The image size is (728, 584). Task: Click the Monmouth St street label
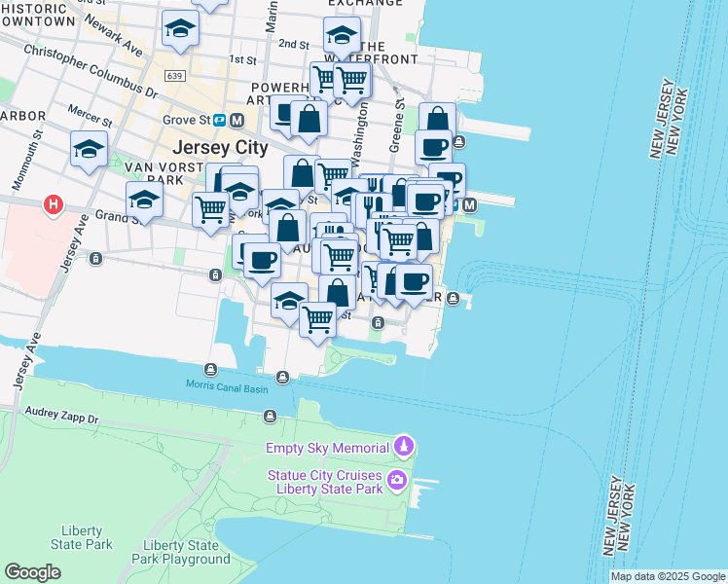(x=27, y=161)
